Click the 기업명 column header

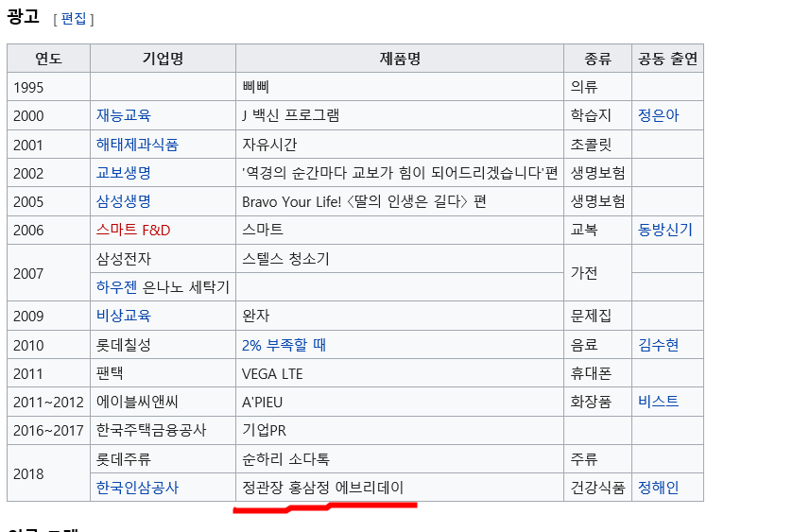163,59
